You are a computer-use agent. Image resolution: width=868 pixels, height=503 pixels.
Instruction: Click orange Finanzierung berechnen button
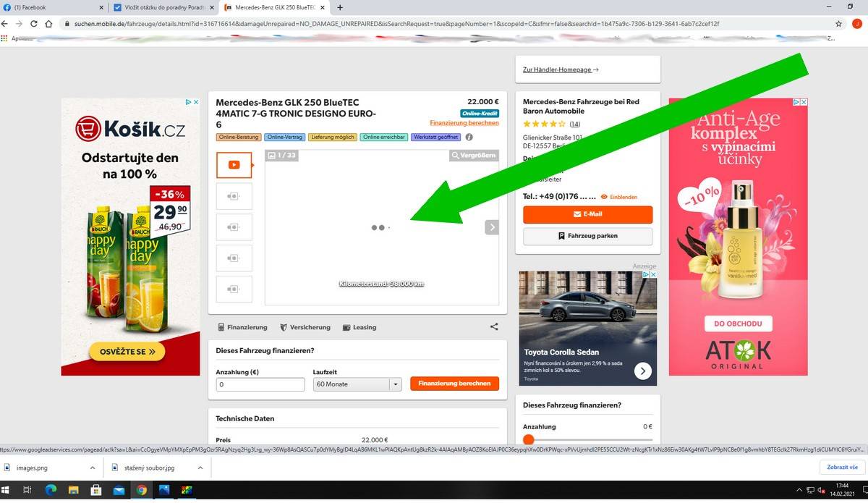pos(454,384)
